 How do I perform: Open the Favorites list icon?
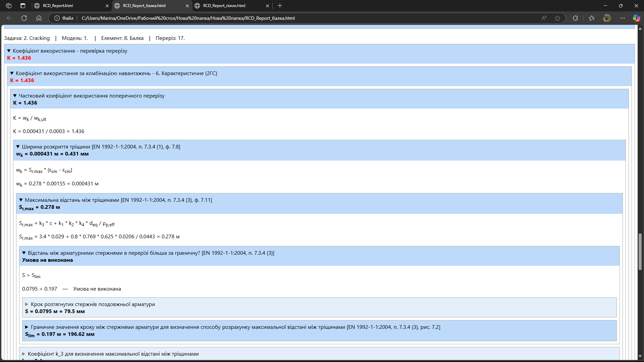point(592,18)
